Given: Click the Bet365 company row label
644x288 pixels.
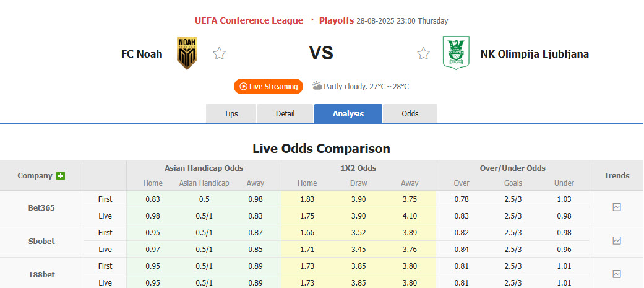Looking at the screenshot, I should click(41, 207).
